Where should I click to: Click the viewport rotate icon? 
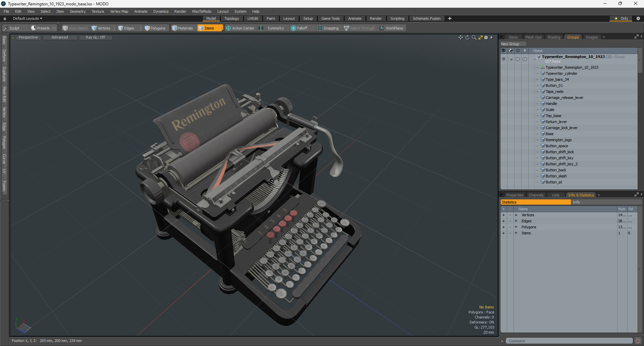(x=467, y=38)
